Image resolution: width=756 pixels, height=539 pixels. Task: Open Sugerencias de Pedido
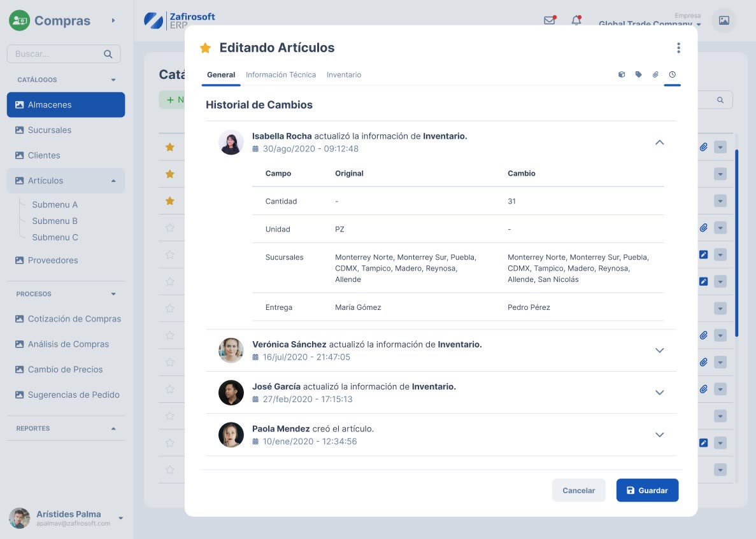(x=66, y=395)
